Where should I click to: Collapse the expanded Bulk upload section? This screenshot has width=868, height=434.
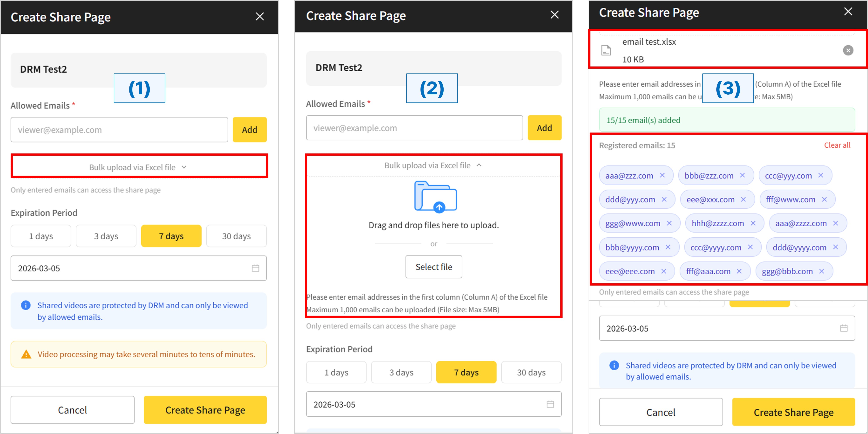(x=433, y=165)
